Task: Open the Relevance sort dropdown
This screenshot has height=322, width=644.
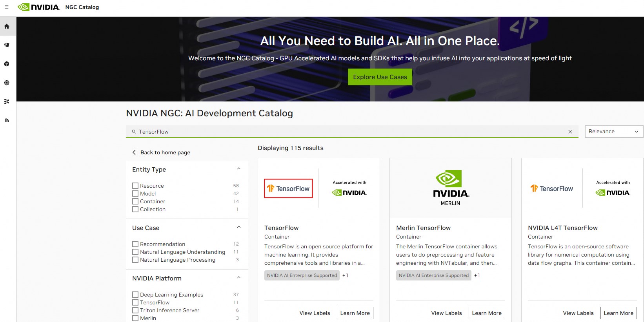Action: coord(614,132)
